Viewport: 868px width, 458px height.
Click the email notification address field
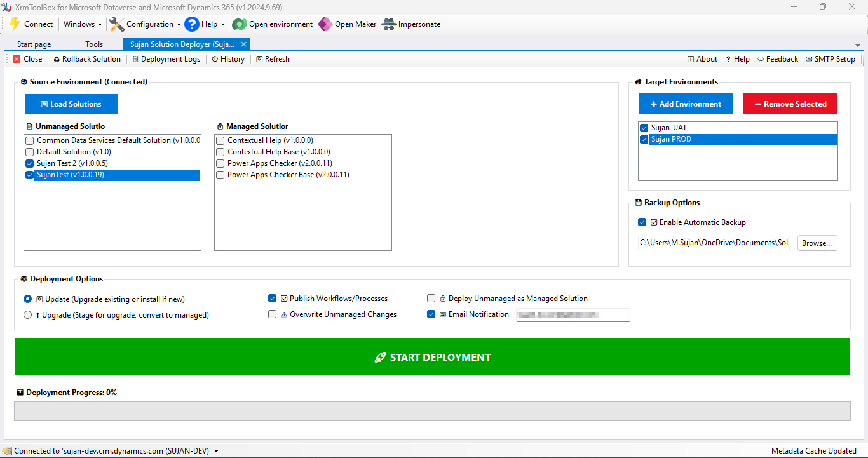coord(573,314)
